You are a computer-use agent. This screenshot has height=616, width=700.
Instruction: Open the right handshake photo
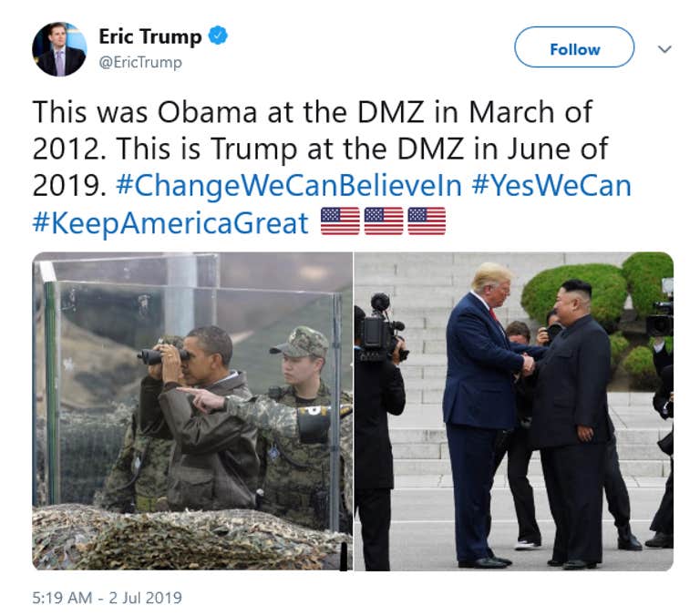click(x=514, y=411)
